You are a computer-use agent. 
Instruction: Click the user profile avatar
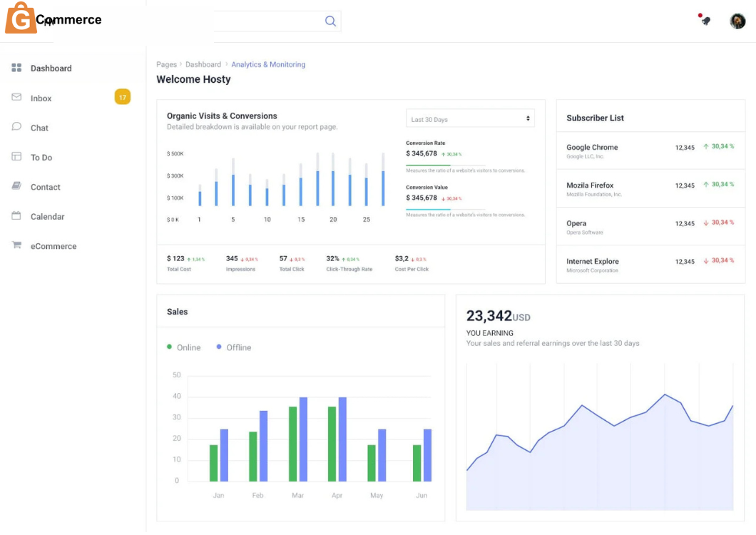737,21
